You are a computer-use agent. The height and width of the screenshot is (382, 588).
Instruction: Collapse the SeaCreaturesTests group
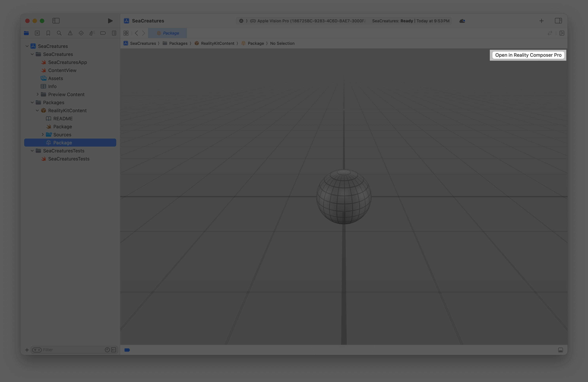(x=32, y=151)
